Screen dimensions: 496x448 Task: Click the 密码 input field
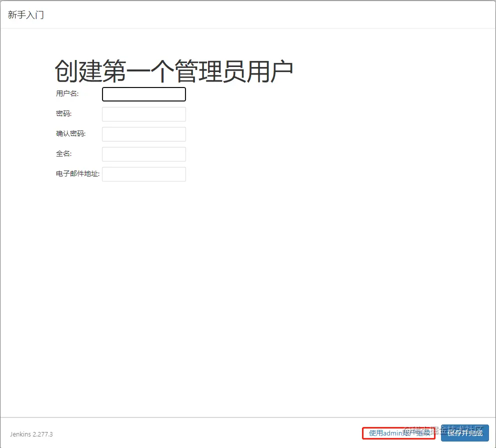[144, 114]
